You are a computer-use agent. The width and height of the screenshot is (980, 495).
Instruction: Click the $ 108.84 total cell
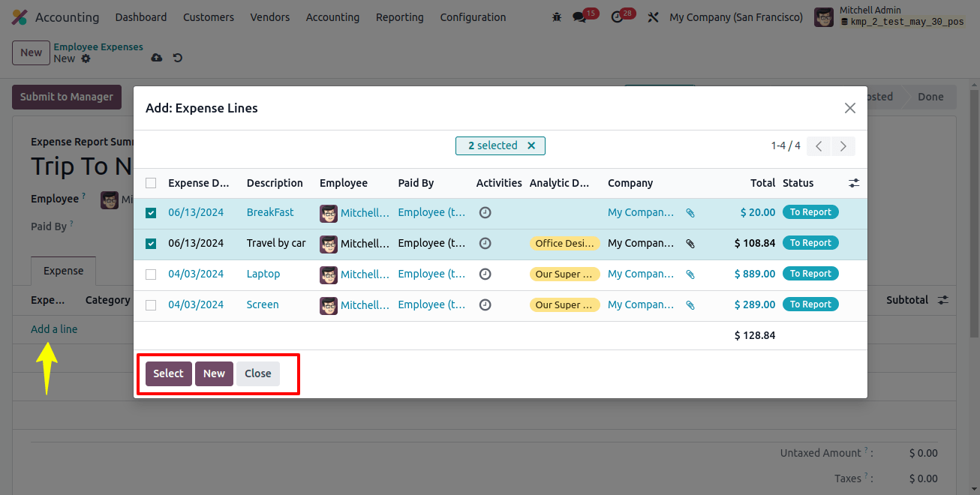coord(755,243)
